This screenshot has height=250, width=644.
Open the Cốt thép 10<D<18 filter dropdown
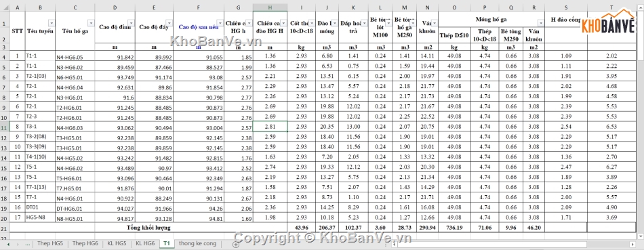(312, 23)
